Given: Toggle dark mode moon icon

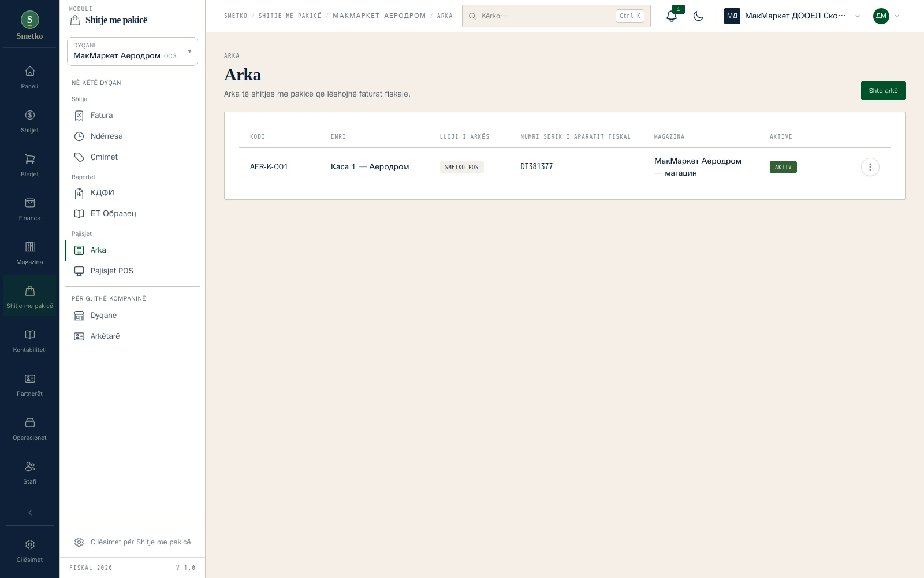Looking at the screenshot, I should (698, 16).
